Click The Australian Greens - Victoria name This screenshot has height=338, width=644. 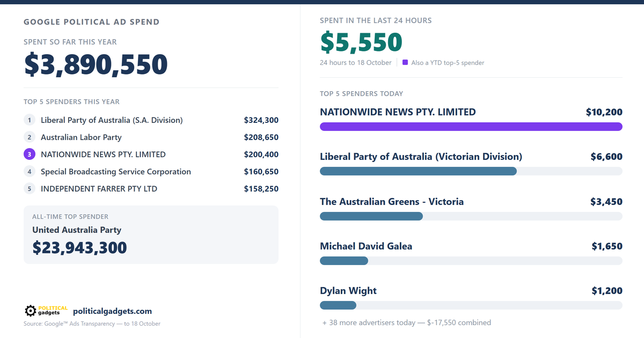[x=392, y=202]
